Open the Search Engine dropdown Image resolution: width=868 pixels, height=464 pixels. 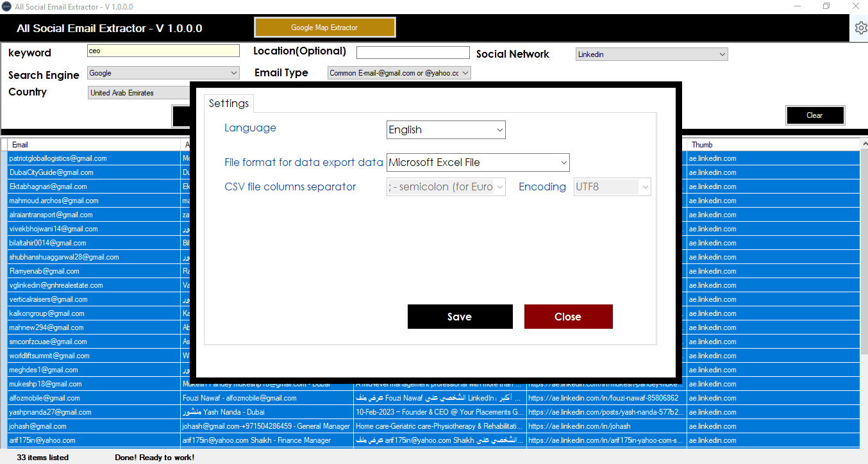click(x=162, y=72)
